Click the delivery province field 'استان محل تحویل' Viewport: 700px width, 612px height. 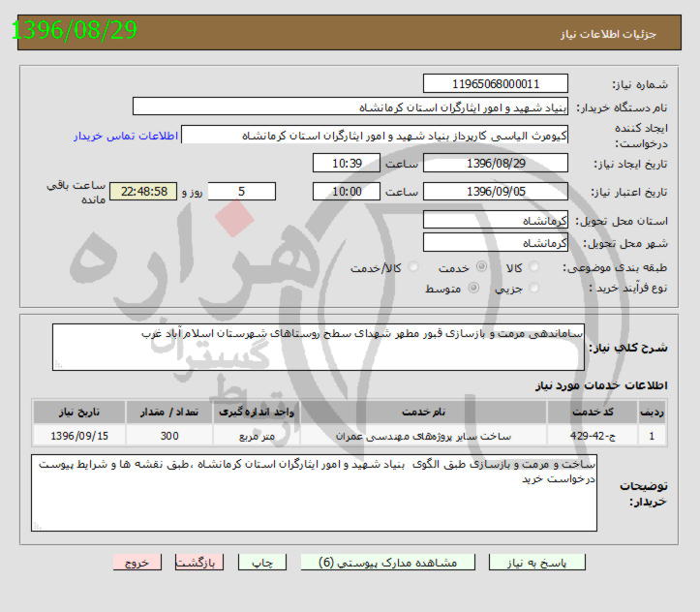495,220
